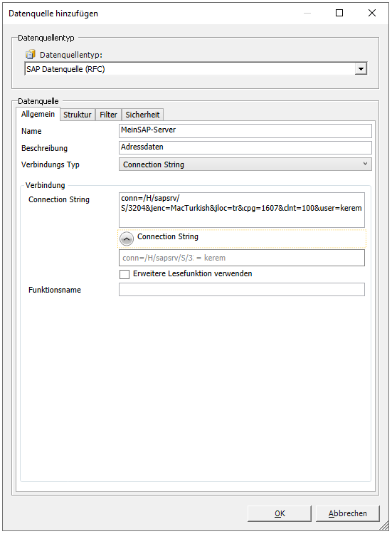Screen dimensions: 392x534
Task: Cancel with the Abbrechen button
Action: click(347, 513)
